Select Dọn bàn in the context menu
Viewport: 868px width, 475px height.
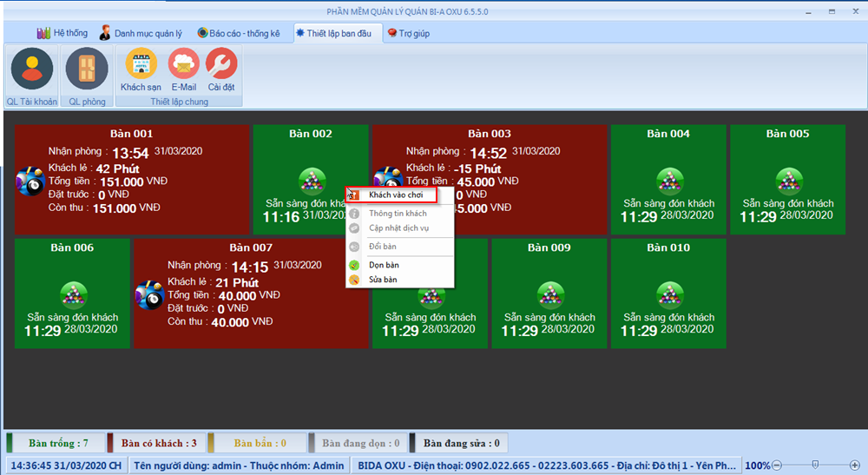[x=383, y=265]
